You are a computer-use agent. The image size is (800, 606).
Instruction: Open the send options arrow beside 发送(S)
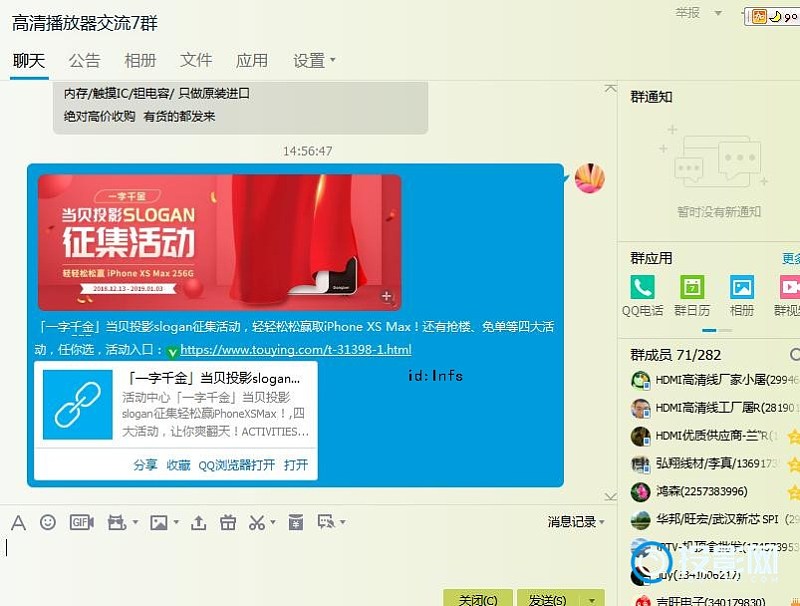pos(592,600)
